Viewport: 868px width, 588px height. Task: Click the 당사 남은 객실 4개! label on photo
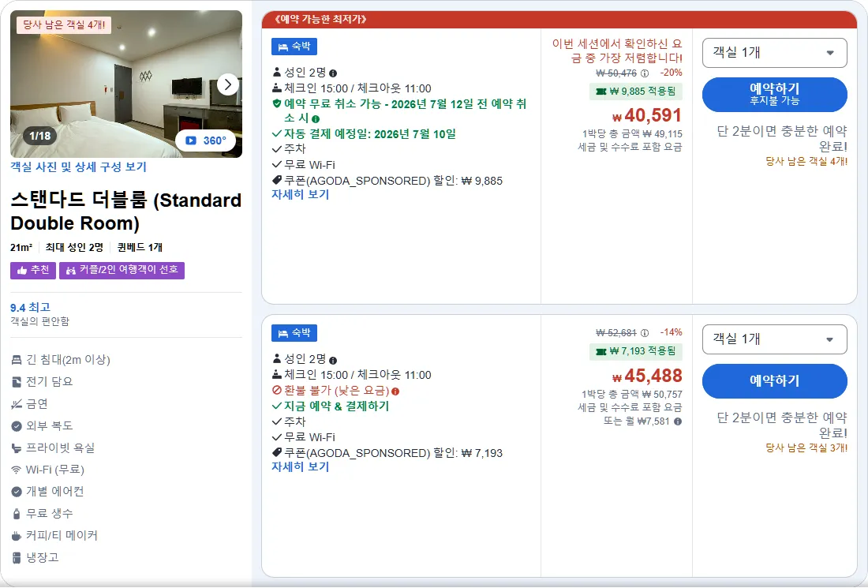(x=64, y=25)
